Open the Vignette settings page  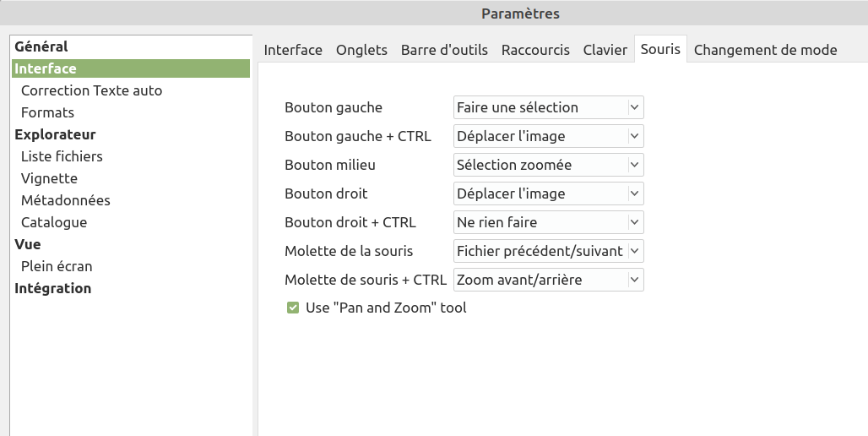(x=49, y=178)
